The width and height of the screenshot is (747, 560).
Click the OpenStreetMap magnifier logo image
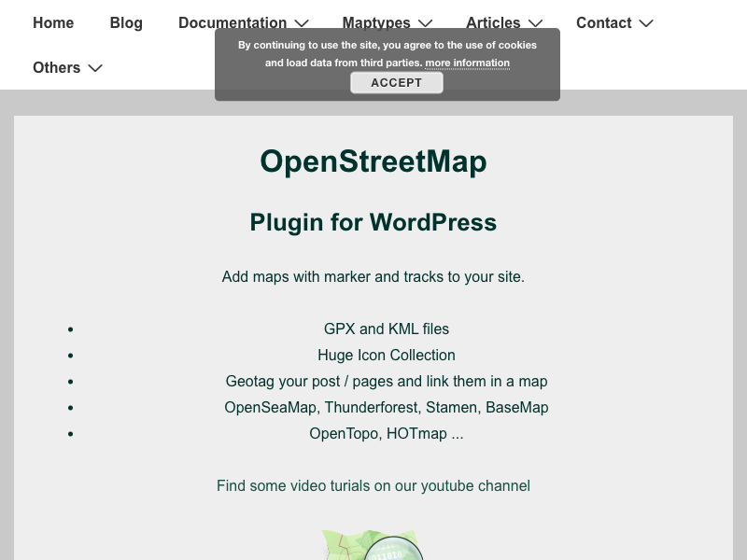[x=373, y=545]
